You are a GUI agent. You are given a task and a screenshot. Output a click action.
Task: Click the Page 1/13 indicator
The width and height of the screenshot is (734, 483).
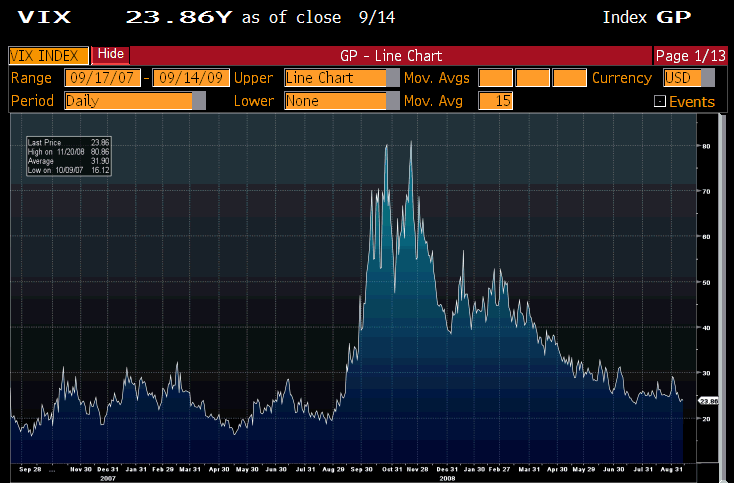pyautogui.click(x=688, y=56)
